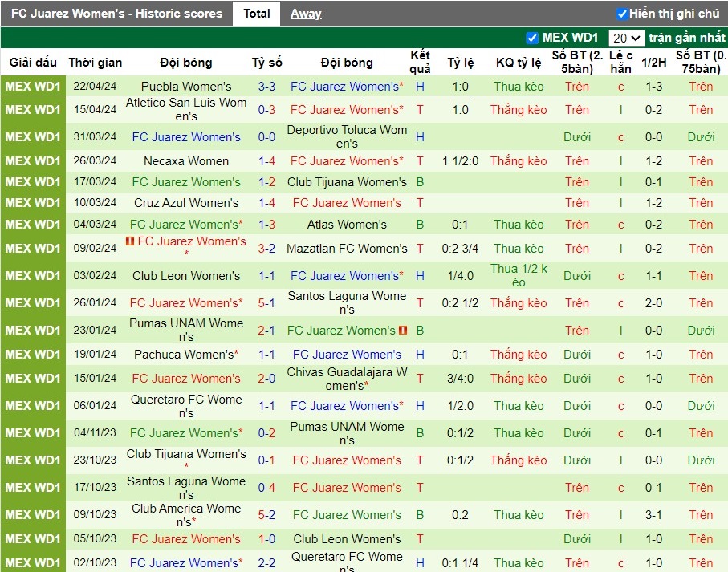Click the 0:2 3/4 odds for Mazatlan match

tap(460, 249)
